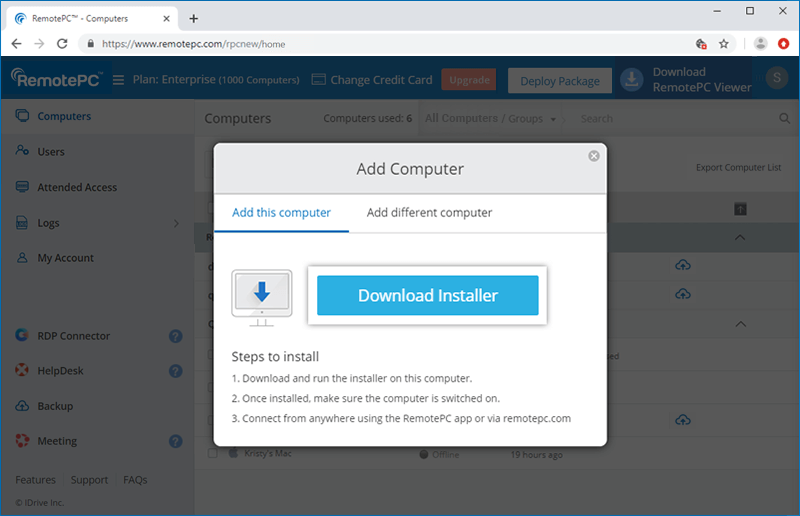Screen dimensions: 800x516
Task: Download RemotePC Viewer
Action: [686, 80]
